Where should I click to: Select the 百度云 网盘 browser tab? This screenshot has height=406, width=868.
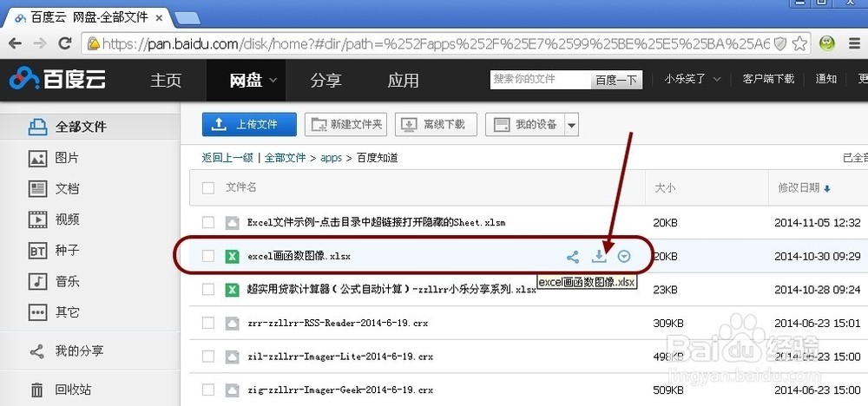[x=89, y=17]
